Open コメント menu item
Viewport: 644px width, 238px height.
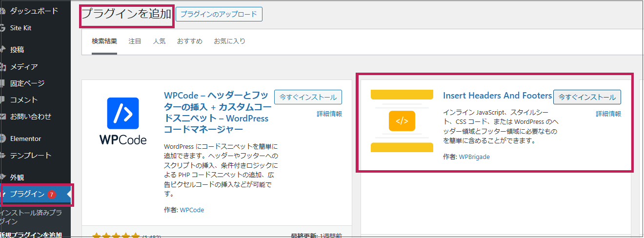coord(24,99)
